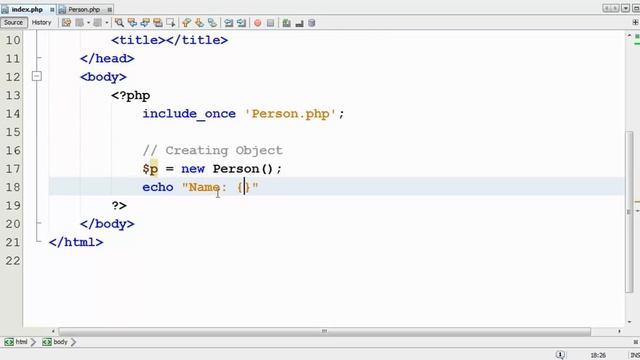Click the Last Edit toolbar icon
This screenshot has height=360, width=640.
point(66,23)
